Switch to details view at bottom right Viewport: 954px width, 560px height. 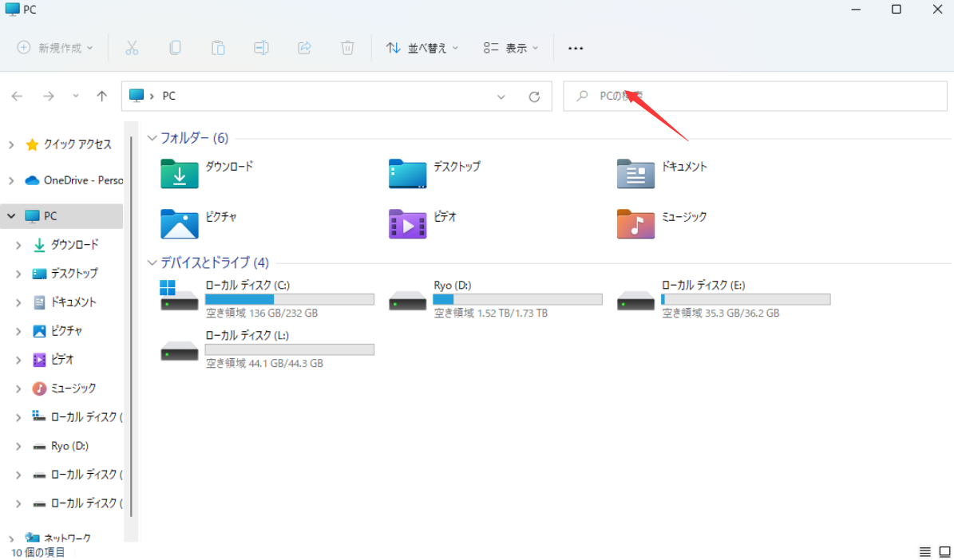pos(924,551)
